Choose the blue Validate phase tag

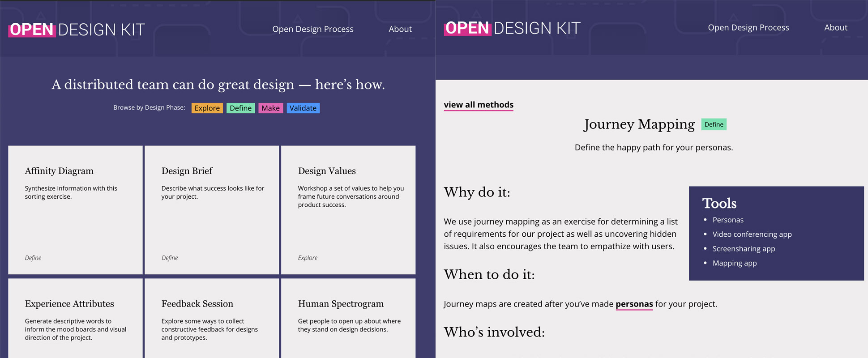click(x=303, y=108)
